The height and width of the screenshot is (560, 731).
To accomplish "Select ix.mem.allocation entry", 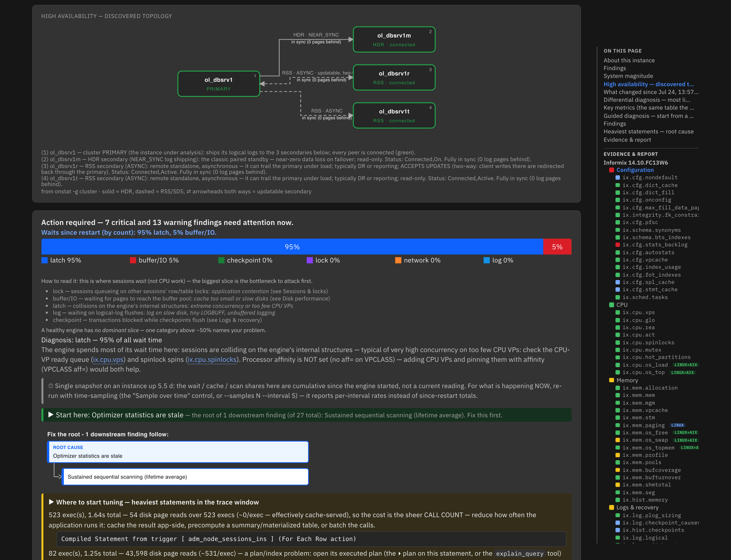I will tap(650, 388).
